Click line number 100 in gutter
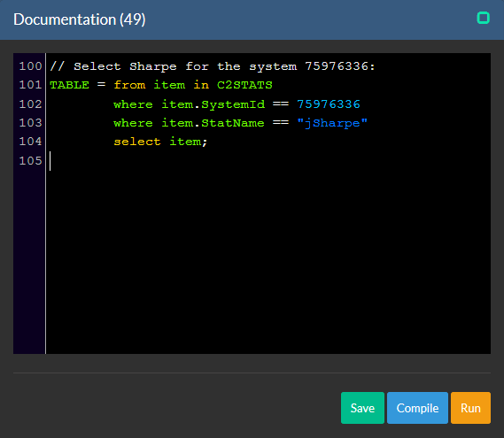Viewport: 504px width, 438px height. pyautogui.click(x=30, y=66)
